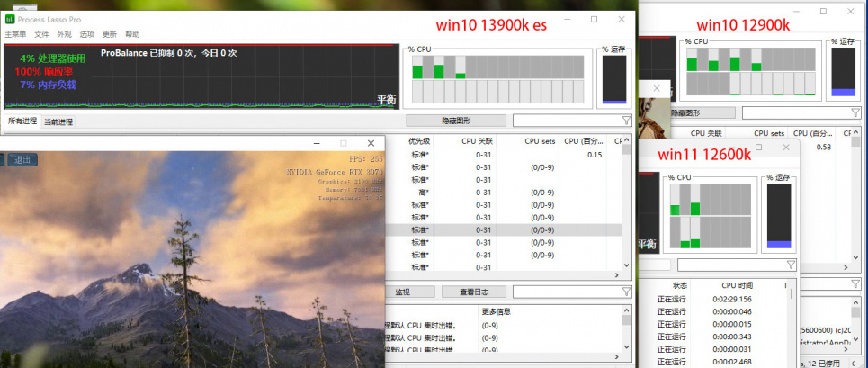Select the row with CPU time 0:00:00.015

(x=714, y=324)
